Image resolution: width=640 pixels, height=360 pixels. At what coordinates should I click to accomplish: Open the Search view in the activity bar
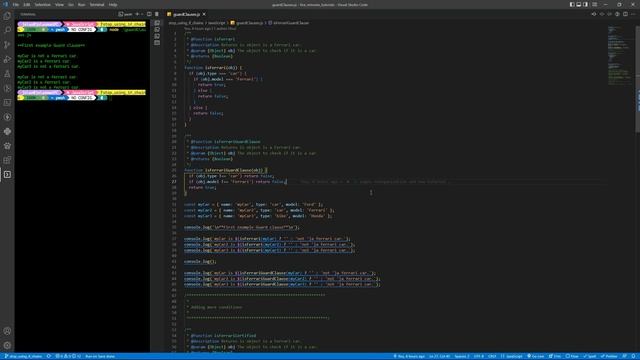coord(7,30)
